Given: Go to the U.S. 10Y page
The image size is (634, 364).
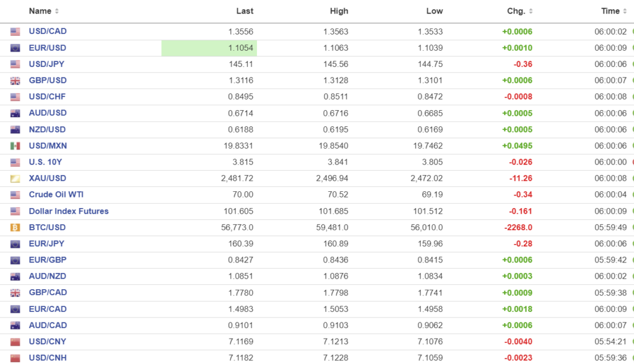Looking at the screenshot, I should (46, 162).
